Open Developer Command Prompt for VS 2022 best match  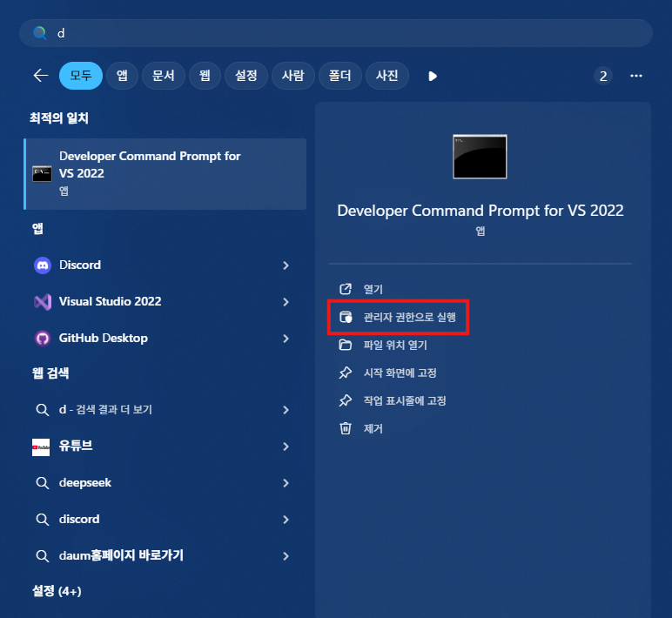165,174
